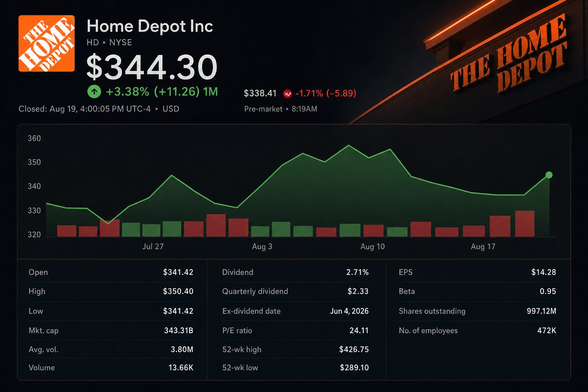Image resolution: width=588 pixels, height=392 pixels.
Task: Click the "52-wk low" label
Action: click(240, 368)
